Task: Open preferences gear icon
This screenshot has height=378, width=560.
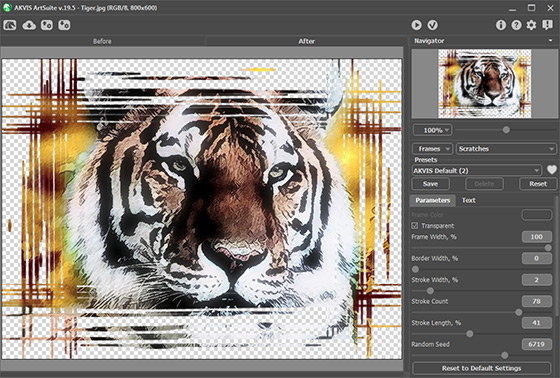Action: 531,25
